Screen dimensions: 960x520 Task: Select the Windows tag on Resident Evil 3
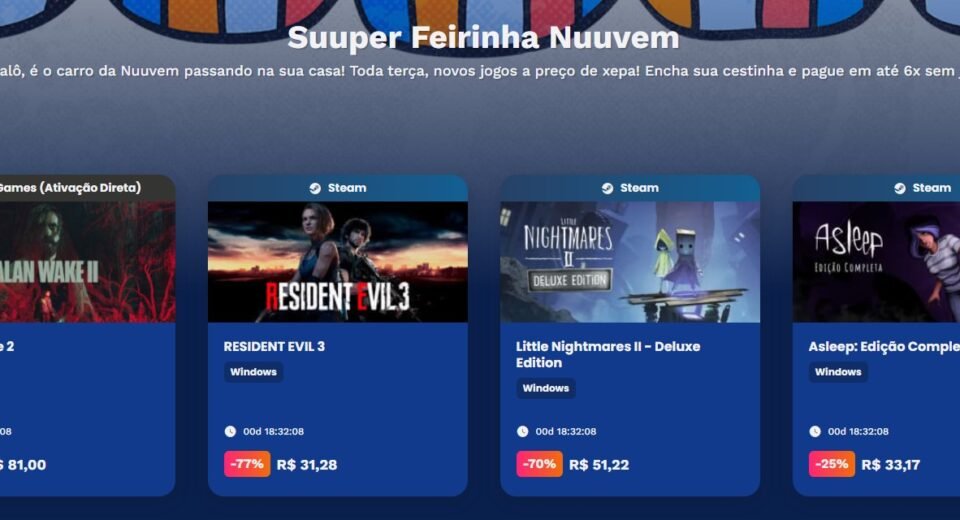click(253, 372)
